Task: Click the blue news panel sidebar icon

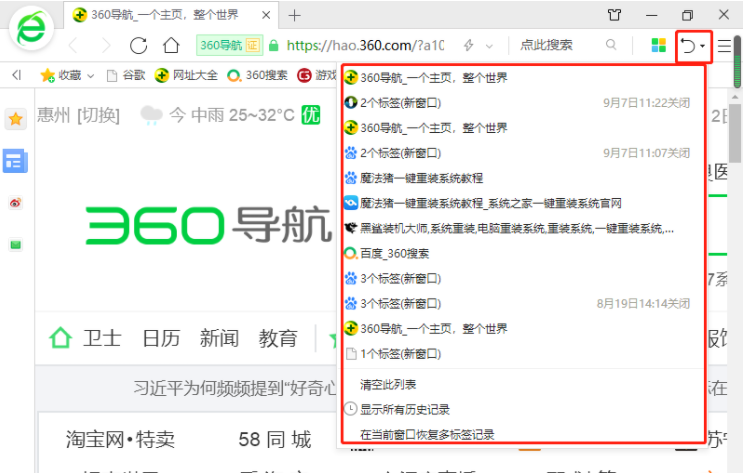Action: click(15, 161)
